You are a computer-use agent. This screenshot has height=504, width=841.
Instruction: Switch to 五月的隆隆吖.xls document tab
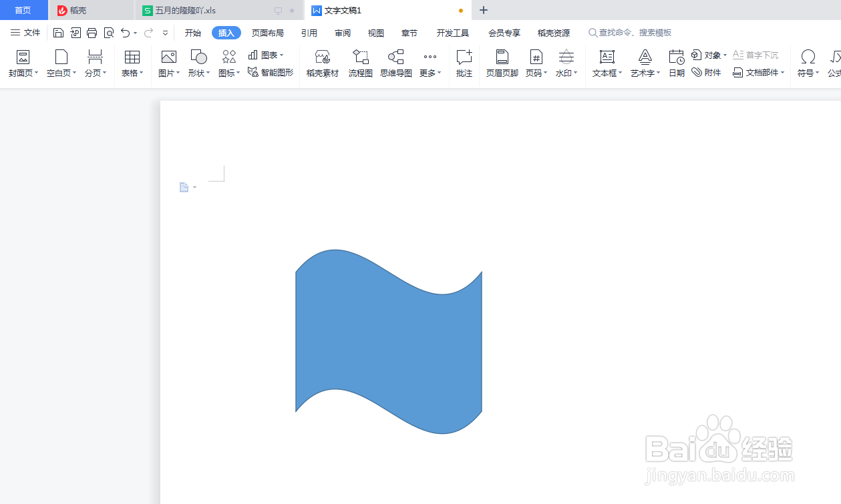pos(219,10)
